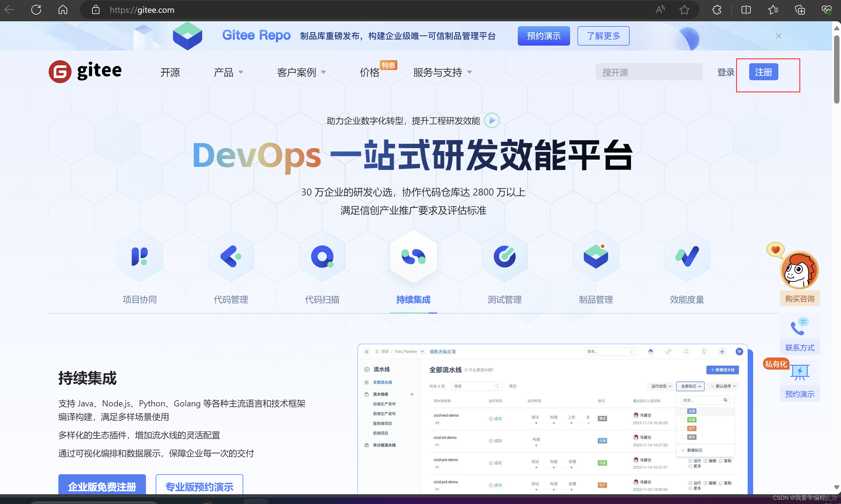Play the intro video circle button
Screen dimensions: 841x504
click(x=491, y=121)
